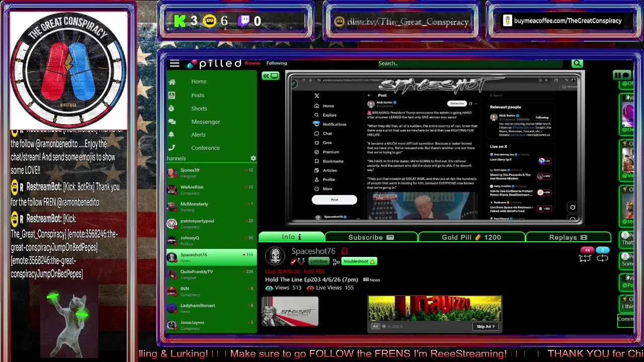Open Shorts in the Pilled sidebar
Viewport: 644px width, 362px height.
199,108
